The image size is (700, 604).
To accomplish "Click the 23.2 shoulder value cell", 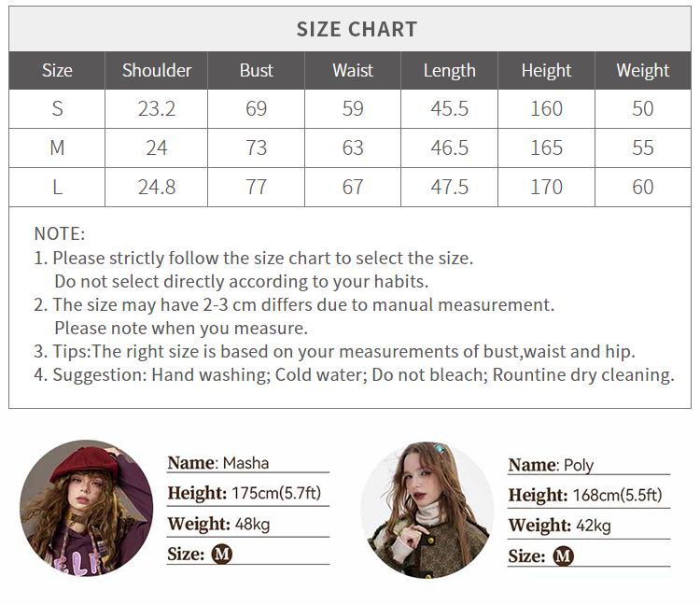I will (157, 108).
